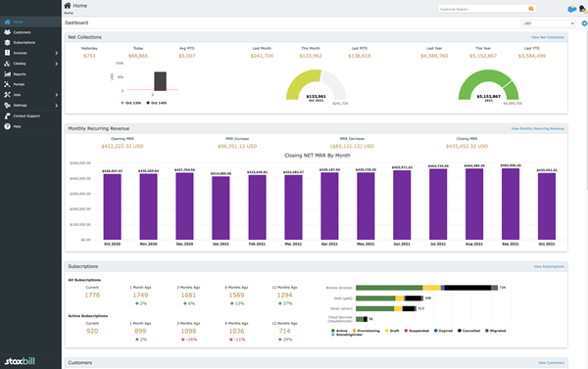Toggle the Suspended legend item
The height and width of the screenshot is (369, 588).
point(416,331)
